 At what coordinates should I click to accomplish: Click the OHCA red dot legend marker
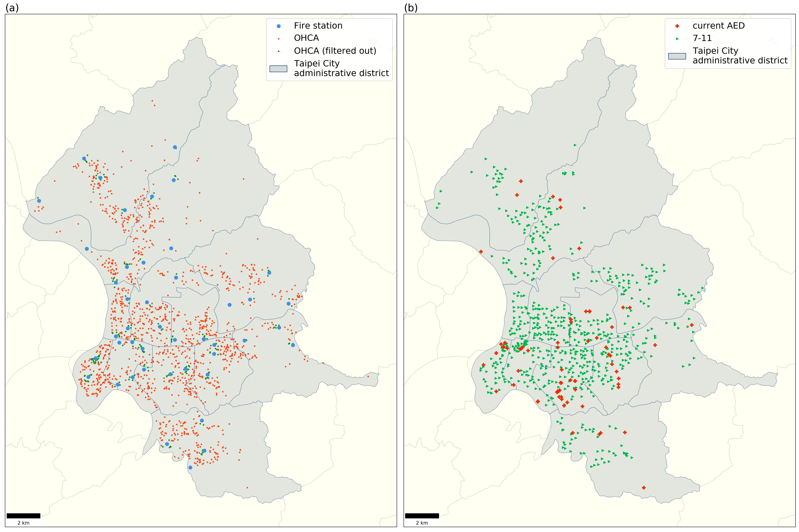click(x=278, y=39)
